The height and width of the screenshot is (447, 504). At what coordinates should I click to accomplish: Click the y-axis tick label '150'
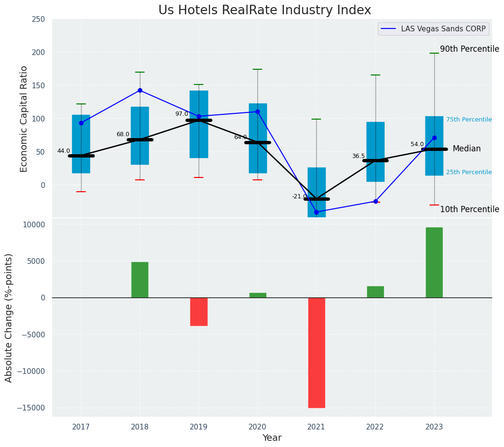coord(38,85)
